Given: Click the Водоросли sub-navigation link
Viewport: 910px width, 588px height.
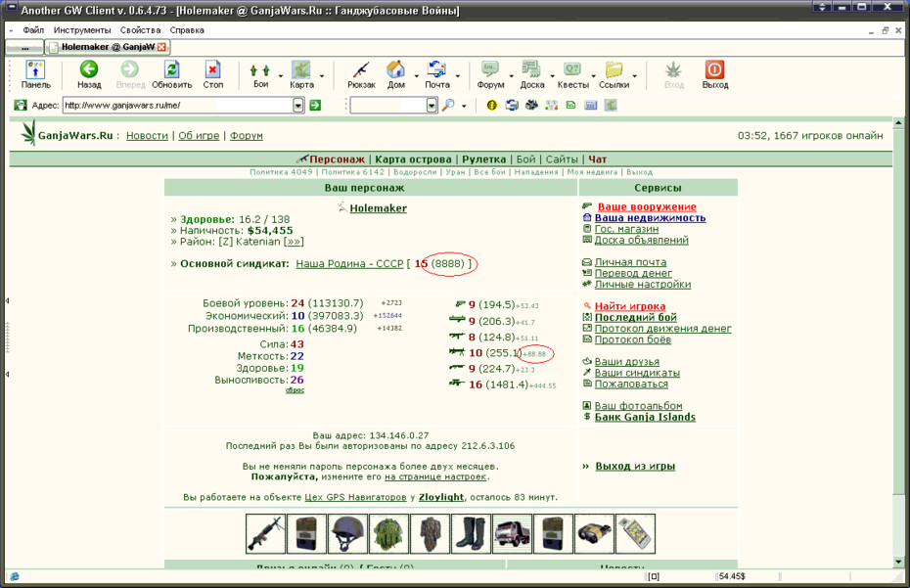Looking at the screenshot, I should [416, 172].
